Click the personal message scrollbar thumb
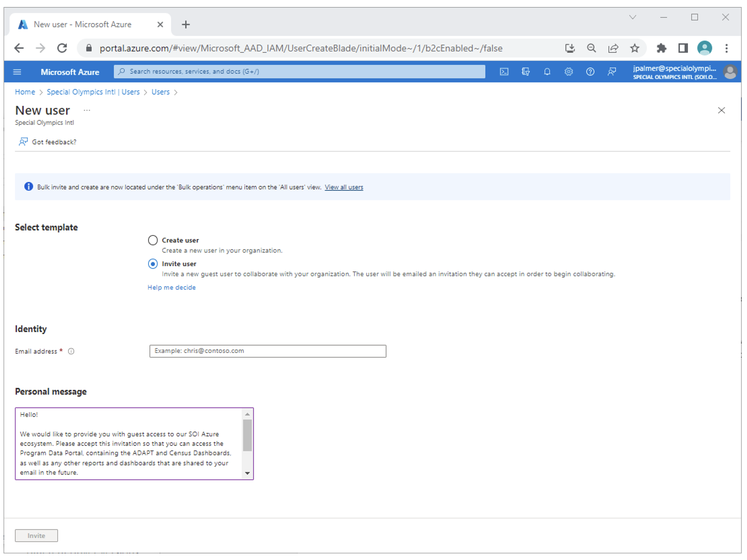 [x=247, y=435]
